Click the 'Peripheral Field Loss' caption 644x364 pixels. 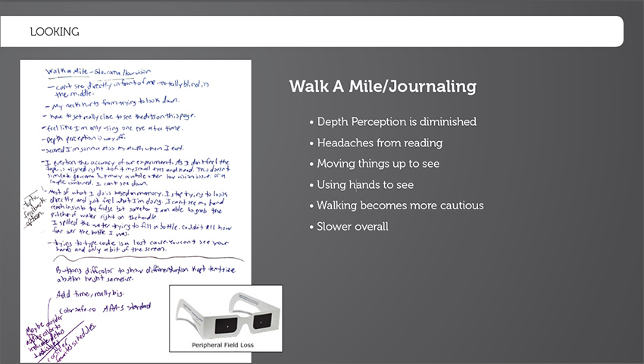point(223,345)
